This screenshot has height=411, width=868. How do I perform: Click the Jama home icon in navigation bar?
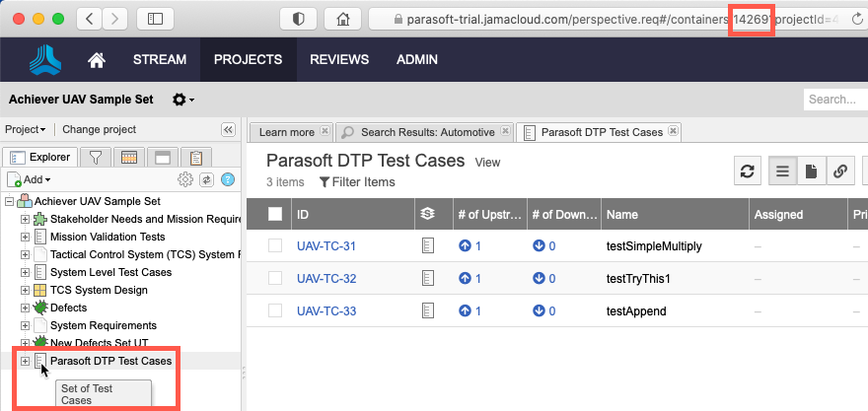tap(97, 60)
